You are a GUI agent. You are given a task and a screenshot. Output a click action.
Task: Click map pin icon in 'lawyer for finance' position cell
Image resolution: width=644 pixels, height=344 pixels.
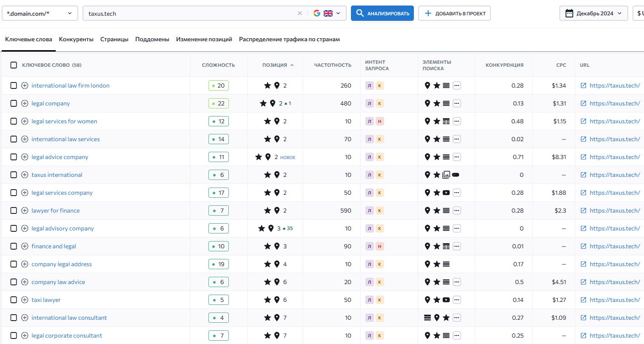277,210
